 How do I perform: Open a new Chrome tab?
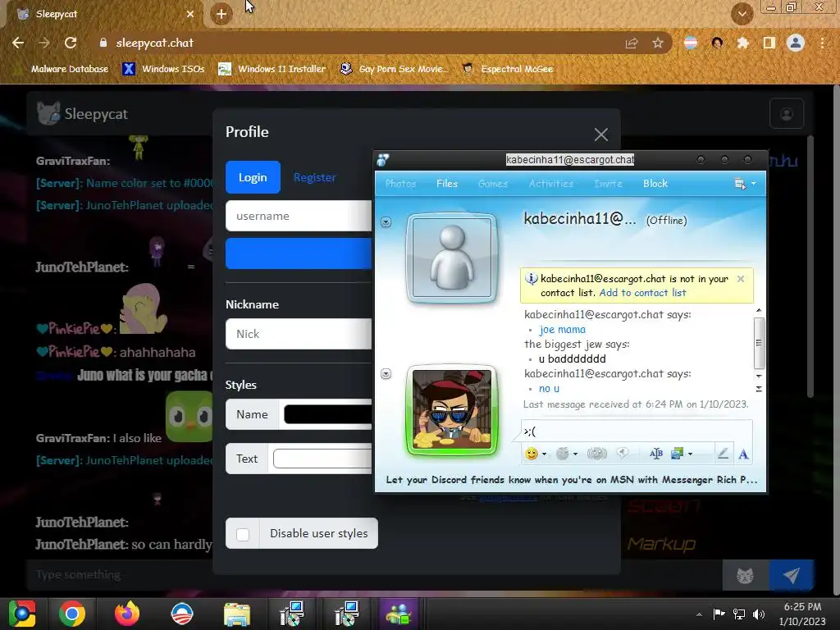(221, 14)
